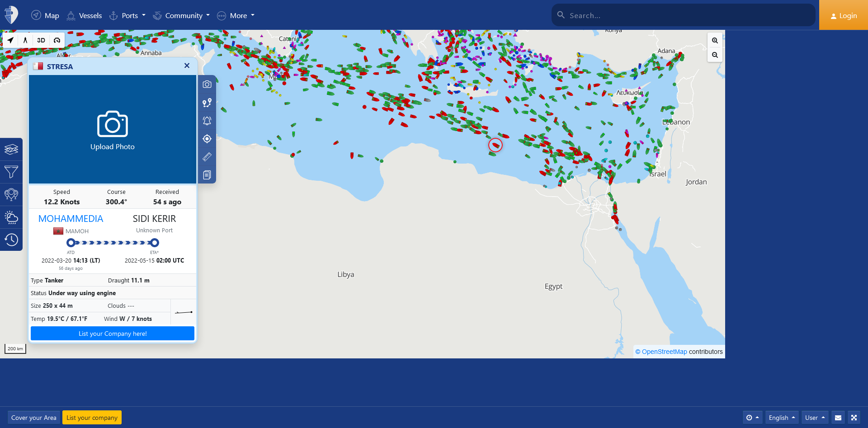Image resolution: width=868 pixels, height=428 pixels.
Task: Open the OpenStreetMap attribution link
Action: coord(665,352)
